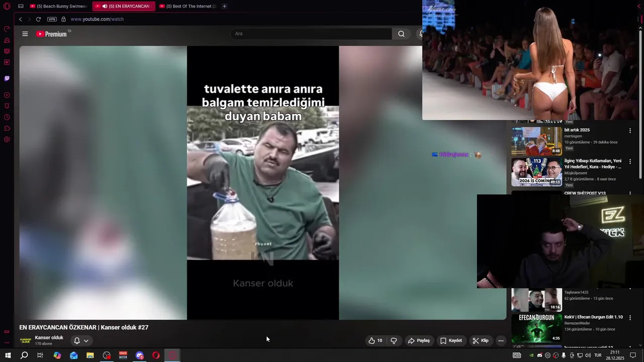644x362 pixels.
Task: Open the 'mertingem' channel name
Action: pos(573,136)
